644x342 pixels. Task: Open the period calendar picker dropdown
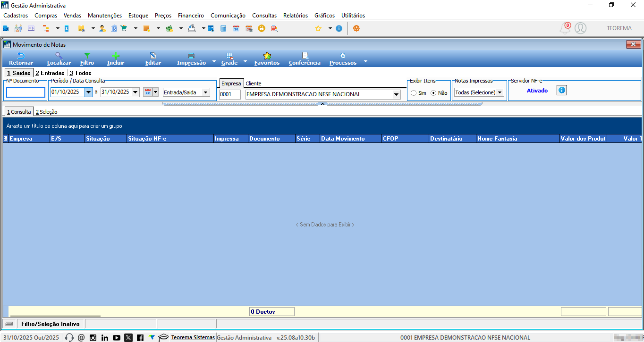pyautogui.click(x=155, y=92)
